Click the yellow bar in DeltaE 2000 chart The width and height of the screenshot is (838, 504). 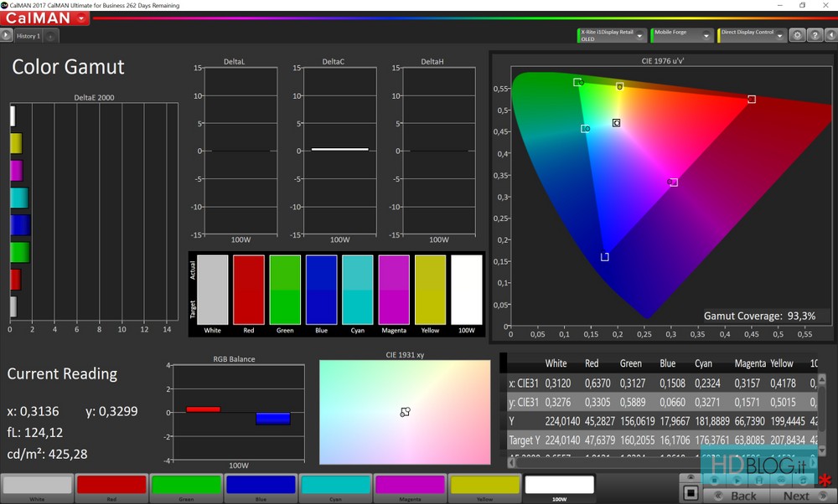16,143
